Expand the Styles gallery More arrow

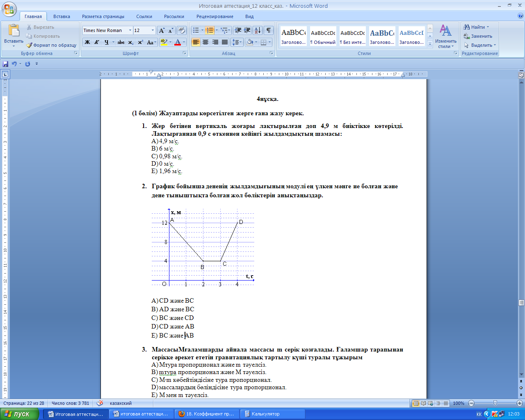tap(430, 44)
